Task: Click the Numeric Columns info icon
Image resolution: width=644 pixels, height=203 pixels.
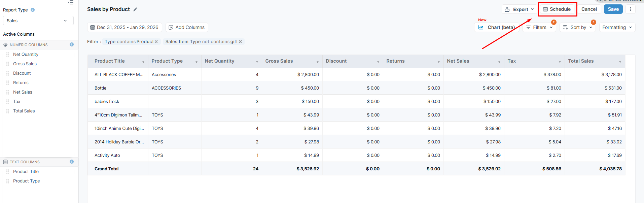Action: tap(72, 44)
